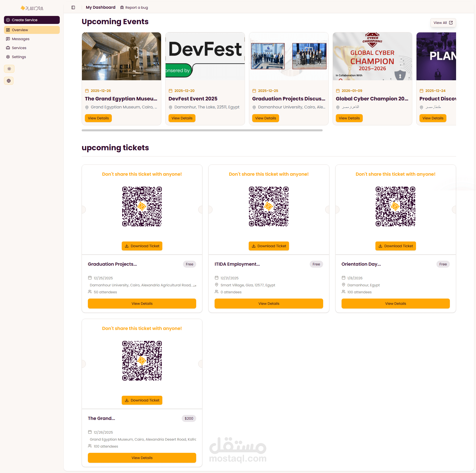Download the Graduation Projects ticket
The width and height of the screenshot is (476, 473).
click(x=142, y=246)
